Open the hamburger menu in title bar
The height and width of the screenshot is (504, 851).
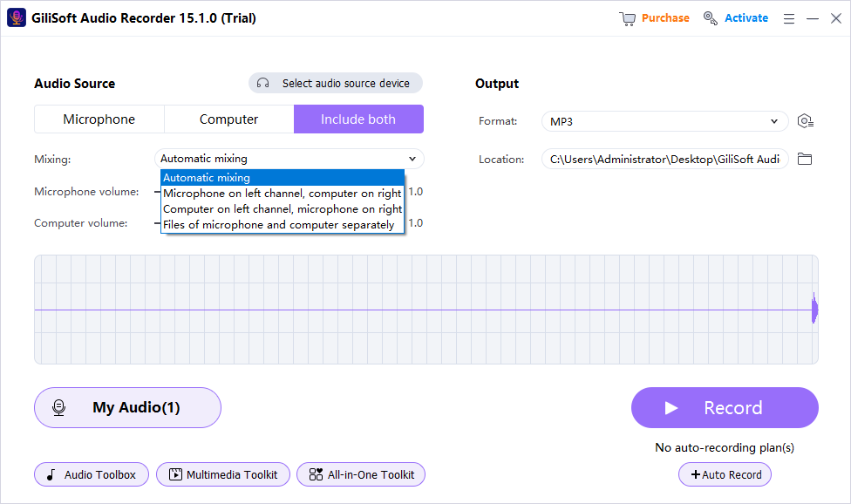(788, 18)
